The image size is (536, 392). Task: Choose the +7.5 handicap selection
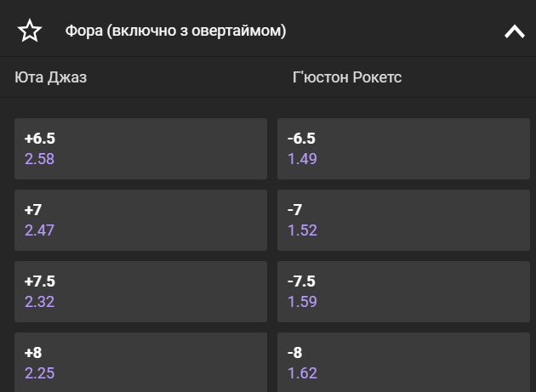(141, 292)
